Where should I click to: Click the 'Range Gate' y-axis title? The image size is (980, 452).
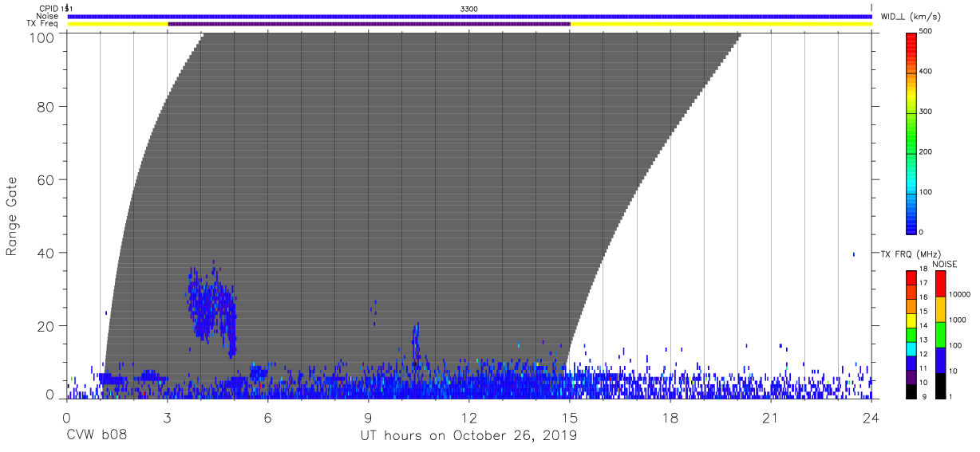(x=12, y=216)
